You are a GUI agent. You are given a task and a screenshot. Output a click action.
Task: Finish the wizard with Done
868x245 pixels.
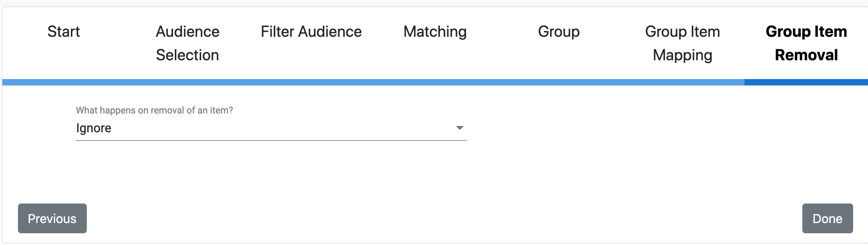(x=827, y=218)
